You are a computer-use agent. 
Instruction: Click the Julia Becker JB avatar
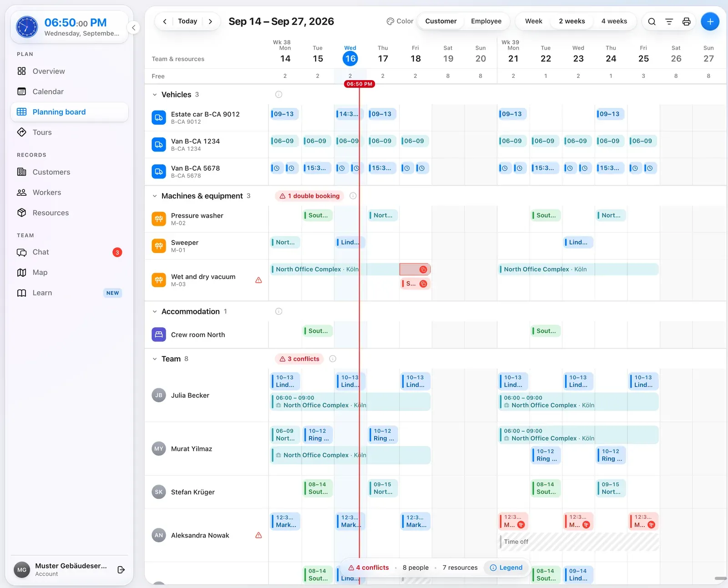tap(159, 395)
